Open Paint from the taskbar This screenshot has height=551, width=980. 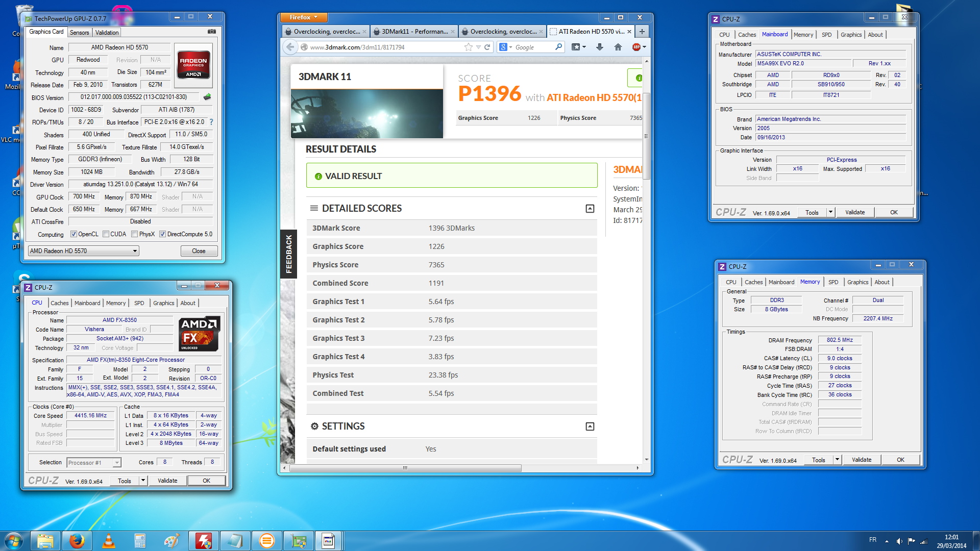172,541
